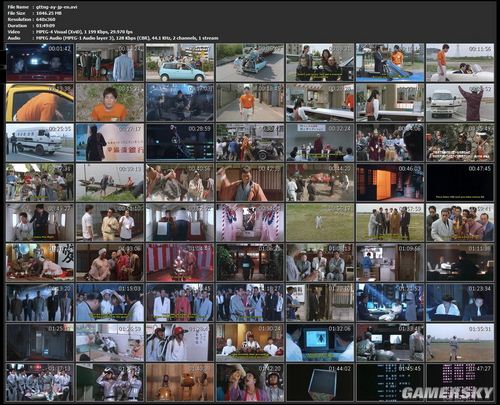The image size is (500, 405).
Task: Open the dark frame at 00:28:59
Action: tap(180, 142)
